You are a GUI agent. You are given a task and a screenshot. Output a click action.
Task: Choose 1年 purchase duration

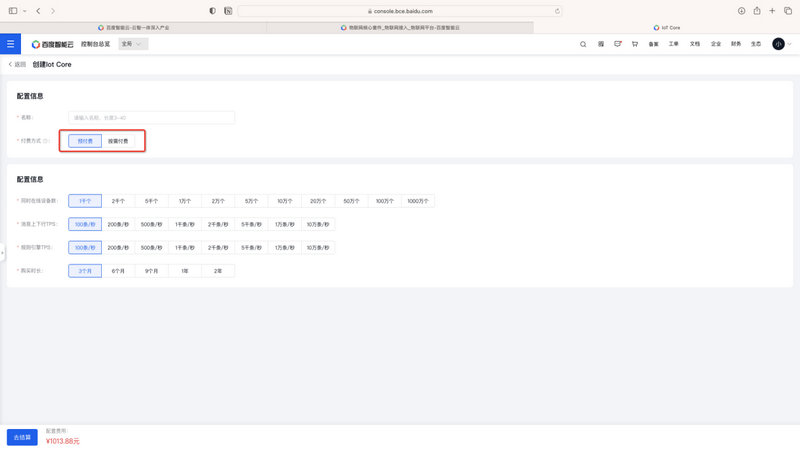[184, 271]
